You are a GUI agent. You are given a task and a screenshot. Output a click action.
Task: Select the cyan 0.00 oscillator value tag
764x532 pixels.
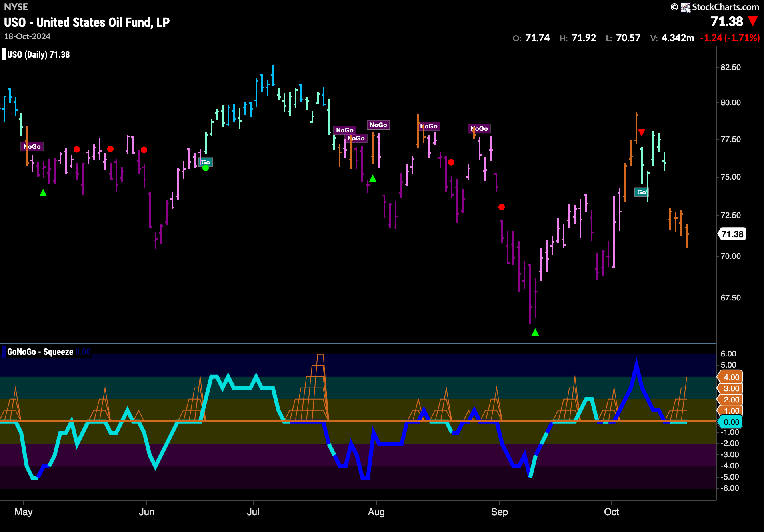(730, 422)
